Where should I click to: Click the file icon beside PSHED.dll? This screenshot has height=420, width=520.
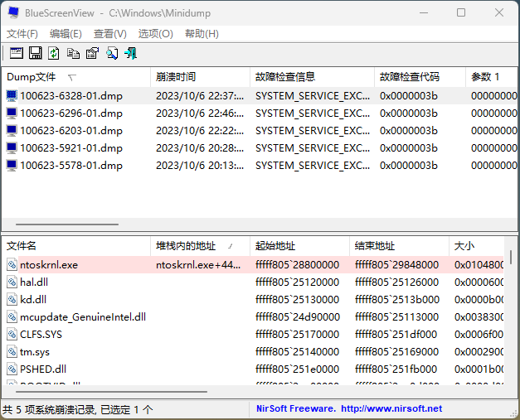12,369
